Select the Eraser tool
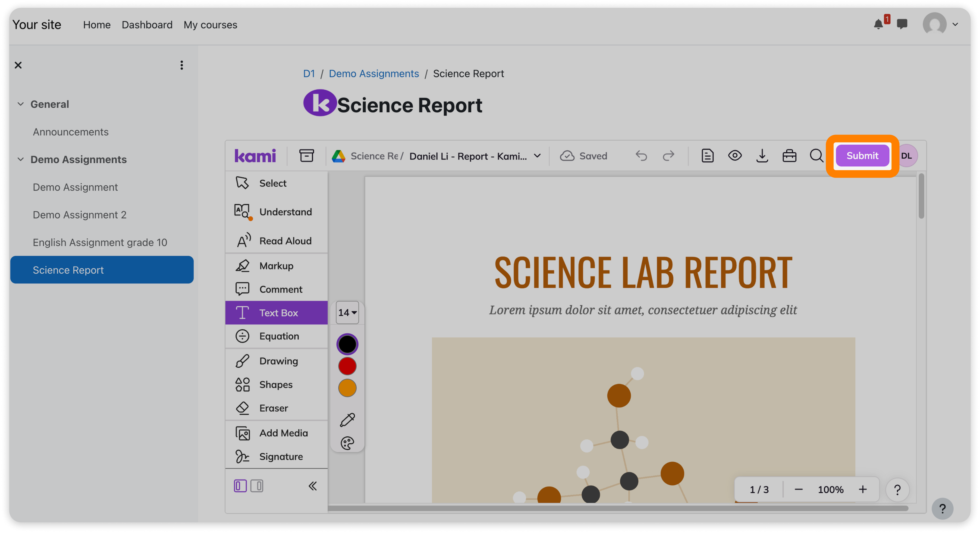 pyautogui.click(x=276, y=408)
